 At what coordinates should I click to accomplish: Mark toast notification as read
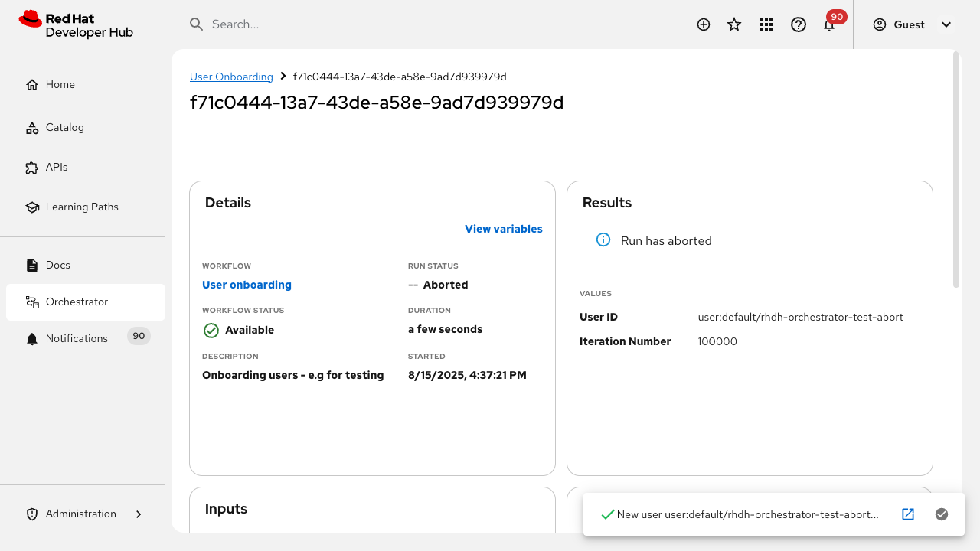[942, 514]
